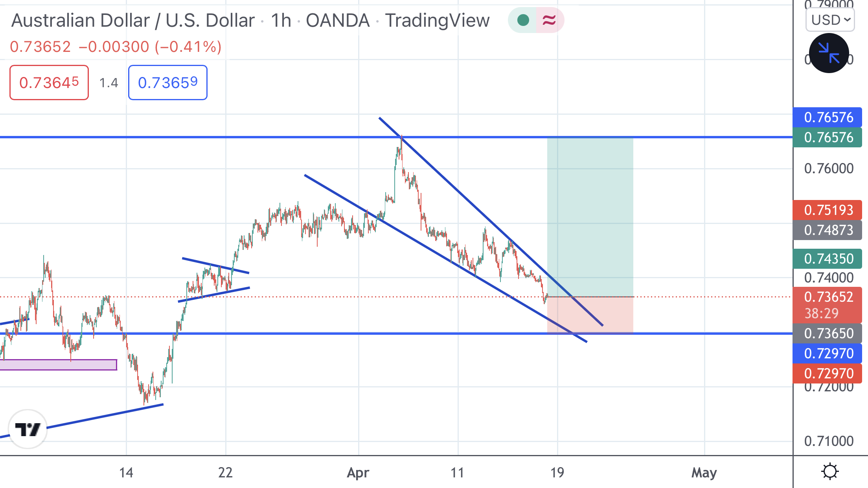Click the current price 0.73652 label

pyautogui.click(x=828, y=297)
